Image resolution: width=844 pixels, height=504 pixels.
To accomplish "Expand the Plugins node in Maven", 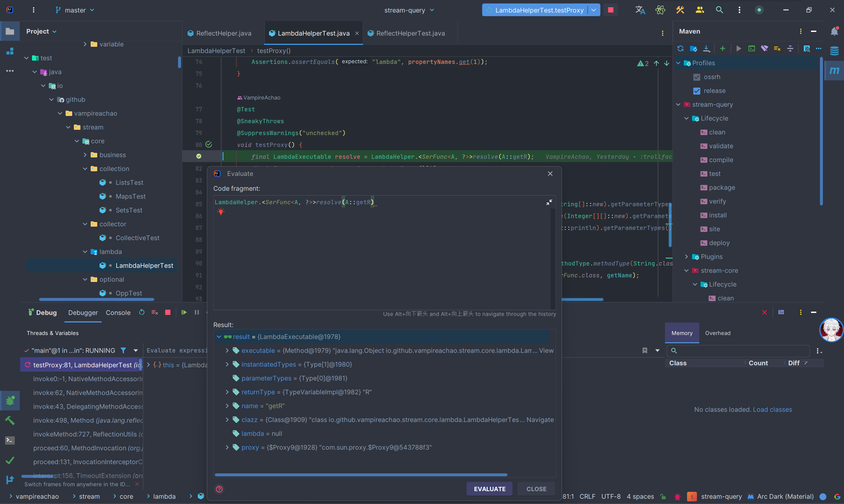I will [x=686, y=257].
